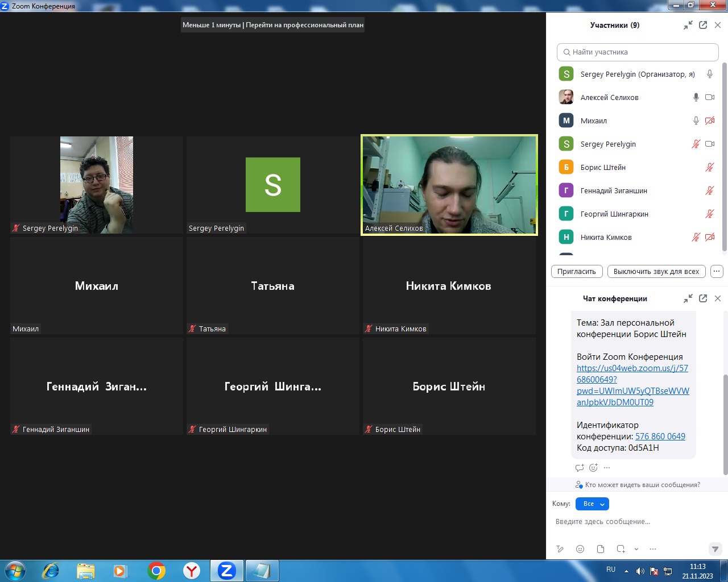728x582 pixels.
Task: Click conference ID 576 860 0649 link
Action: click(x=660, y=436)
